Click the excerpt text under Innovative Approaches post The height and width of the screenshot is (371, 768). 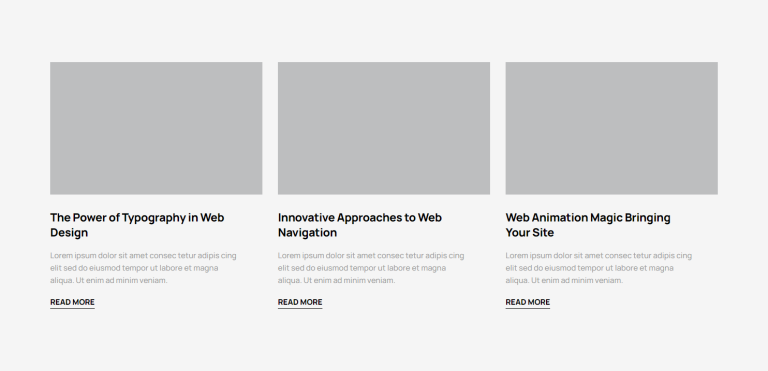tap(371, 268)
